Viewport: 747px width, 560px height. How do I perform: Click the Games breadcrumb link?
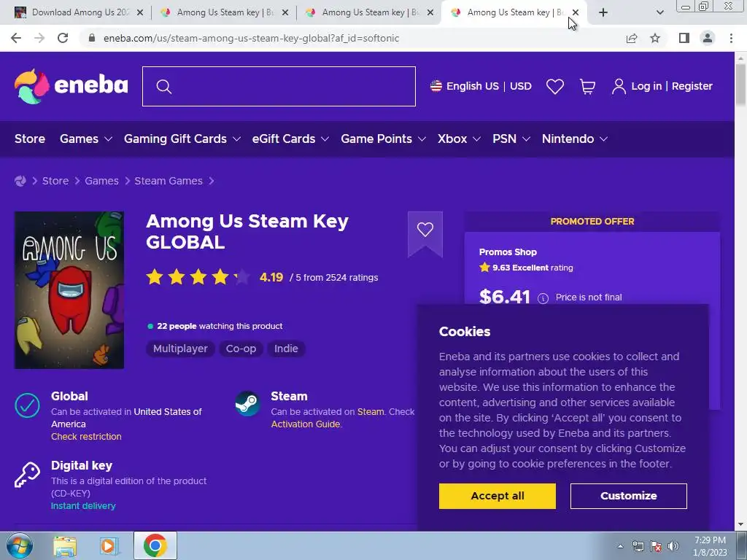coord(101,181)
